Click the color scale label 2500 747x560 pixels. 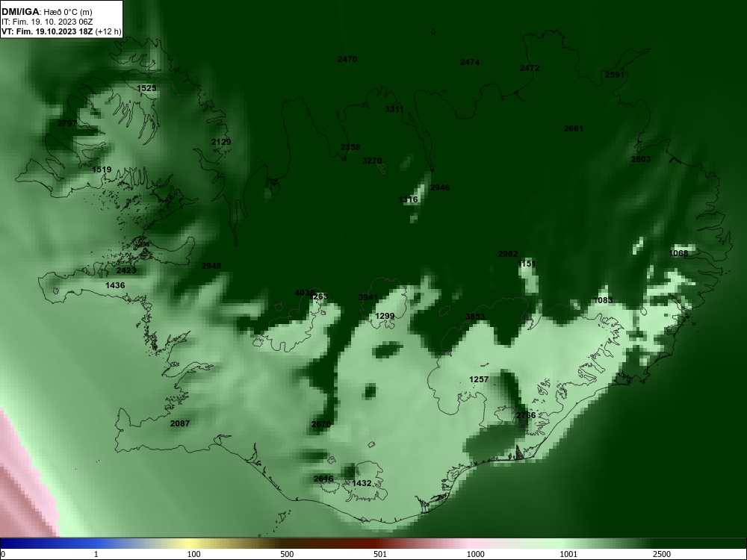pos(662,554)
